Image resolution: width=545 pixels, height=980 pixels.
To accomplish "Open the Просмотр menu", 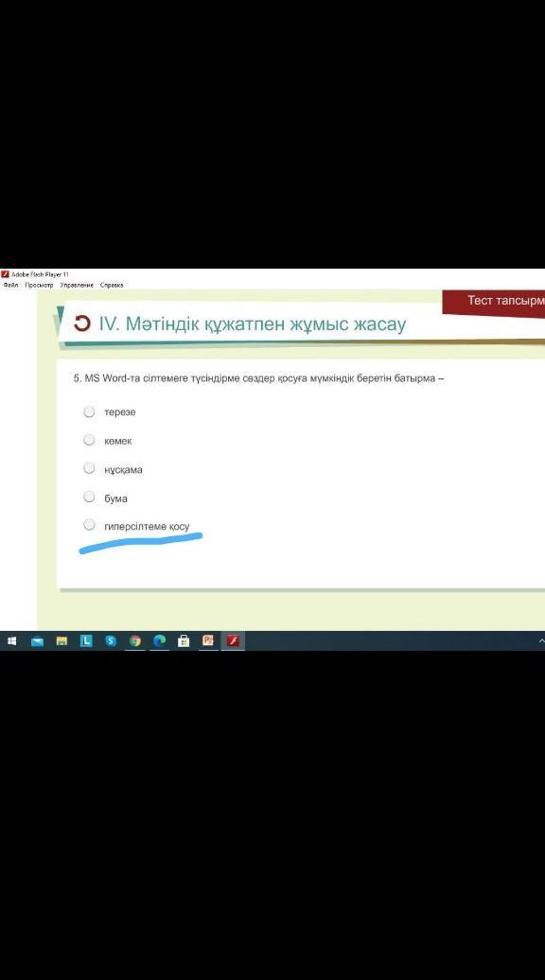I will (x=39, y=285).
